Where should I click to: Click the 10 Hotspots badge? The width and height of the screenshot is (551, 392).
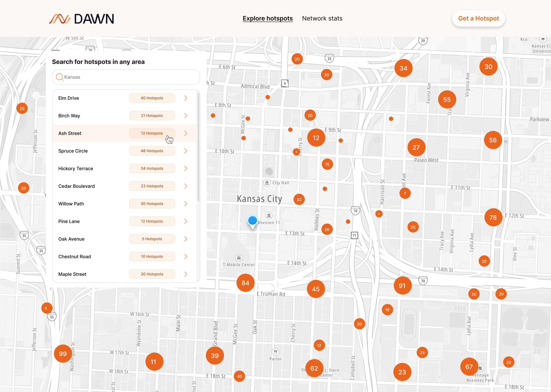(152, 257)
